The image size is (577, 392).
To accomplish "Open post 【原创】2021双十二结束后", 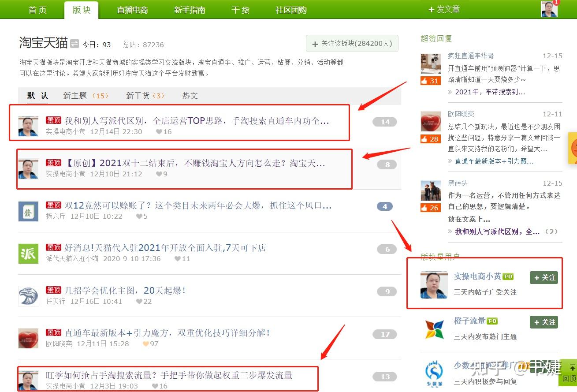I will (195, 163).
